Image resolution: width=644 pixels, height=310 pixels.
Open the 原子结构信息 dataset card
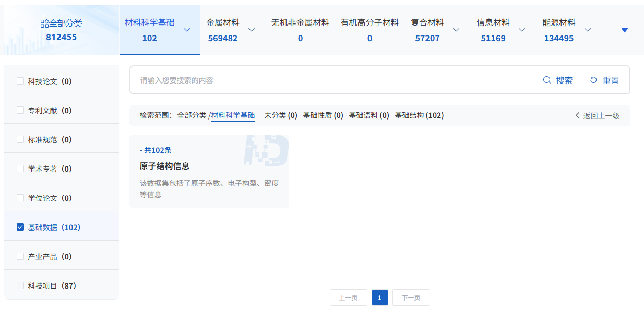(209, 171)
